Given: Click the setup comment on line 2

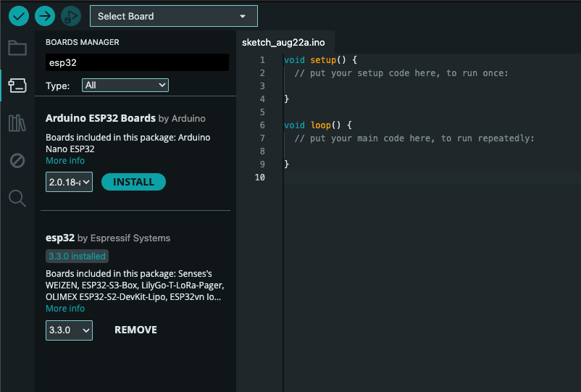Looking at the screenshot, I should [401, 73].
